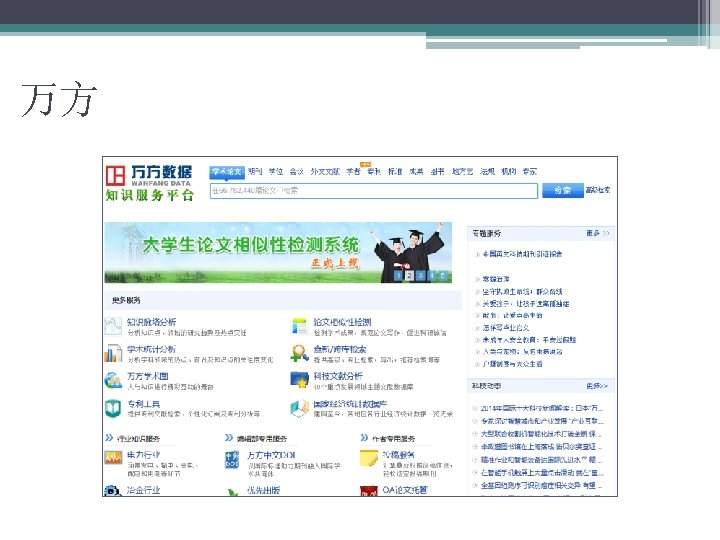Expand 更多 in the 专题服务 panel
The image size is (720, 540).
tap(597, 233)
